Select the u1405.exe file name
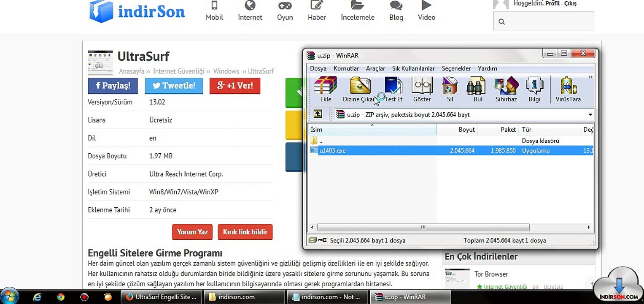644x304 pixels. point(332,150)
